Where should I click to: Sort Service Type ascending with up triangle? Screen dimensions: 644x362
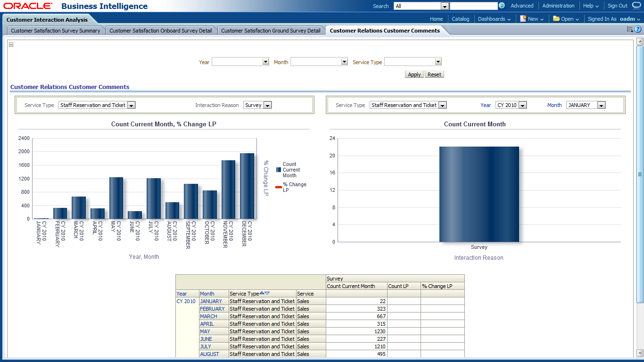(262, 293)
